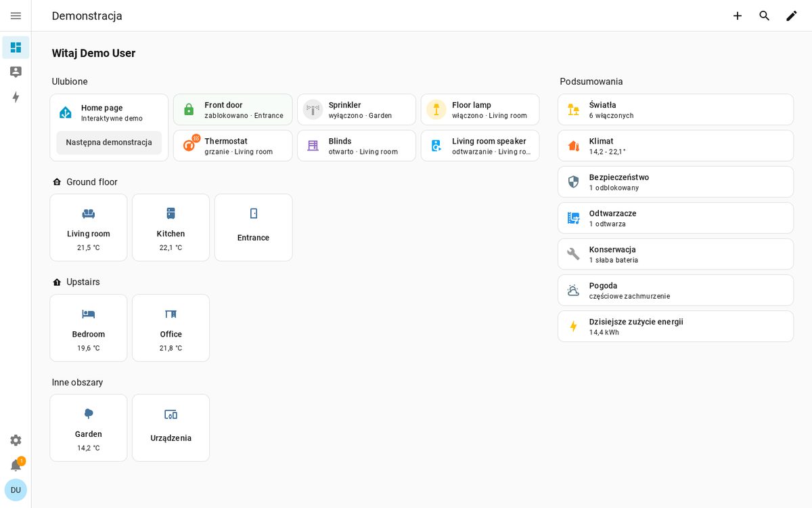812x508 pixels.
Task: Open the Bedroom area name
Action: tap(89, 334)
